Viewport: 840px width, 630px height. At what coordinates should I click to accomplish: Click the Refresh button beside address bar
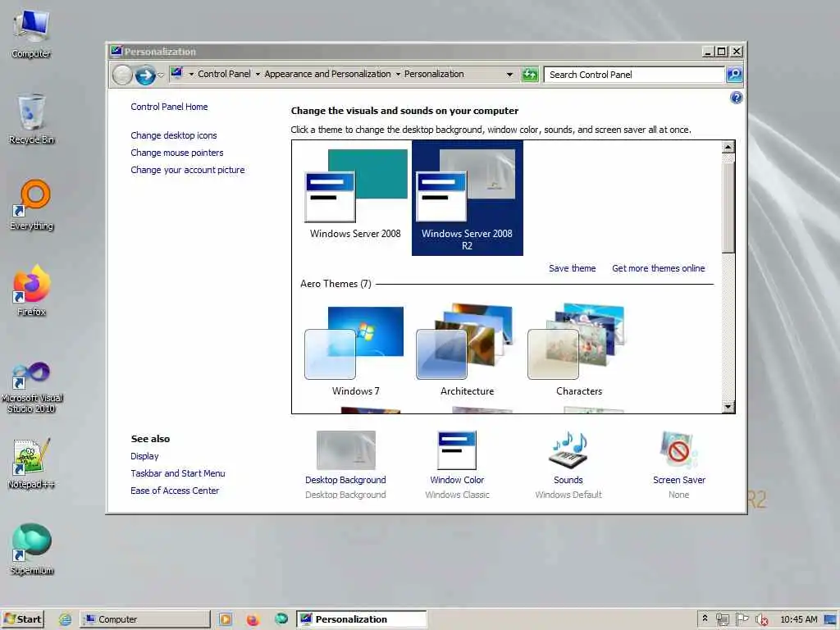tap(529, 75)
